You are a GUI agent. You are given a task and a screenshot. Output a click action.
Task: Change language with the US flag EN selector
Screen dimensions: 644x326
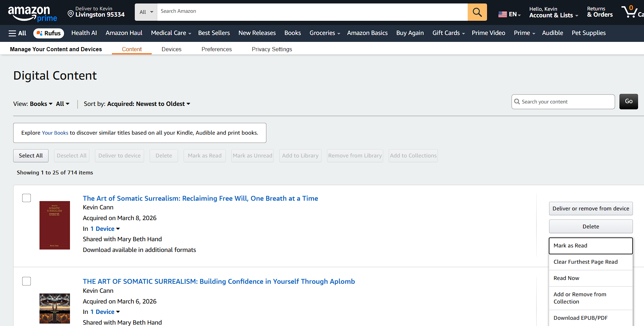(509, 14)
